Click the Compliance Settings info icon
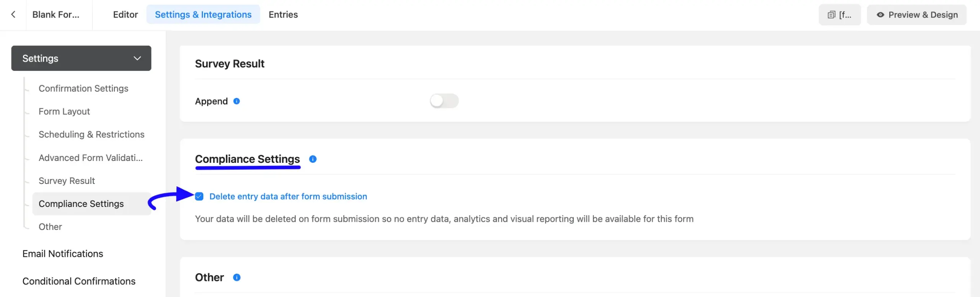Screen dimensions: 980x297 coord(313,159)
